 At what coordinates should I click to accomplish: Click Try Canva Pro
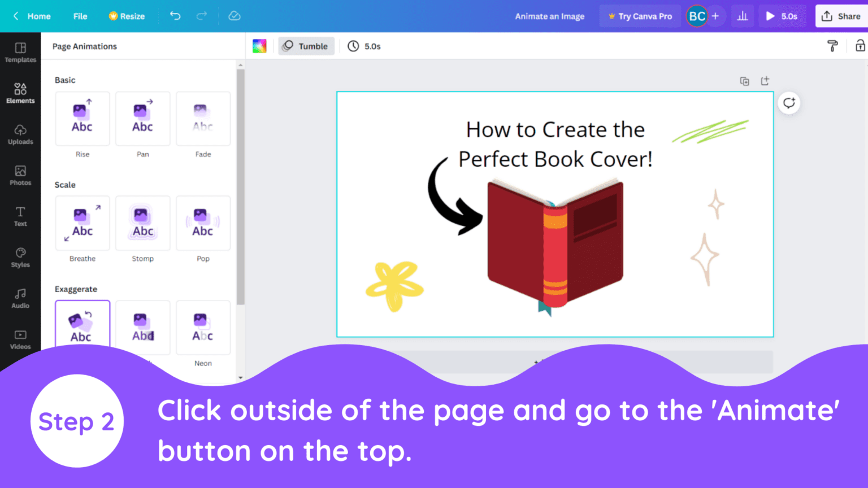point(640,16)
